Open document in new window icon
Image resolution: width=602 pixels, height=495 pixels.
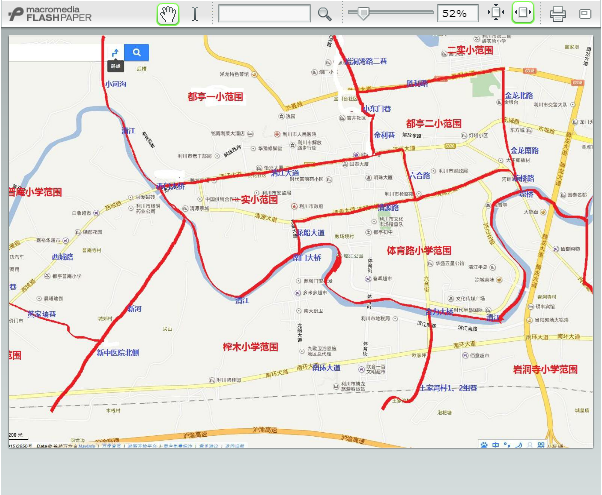pos(585,14)
